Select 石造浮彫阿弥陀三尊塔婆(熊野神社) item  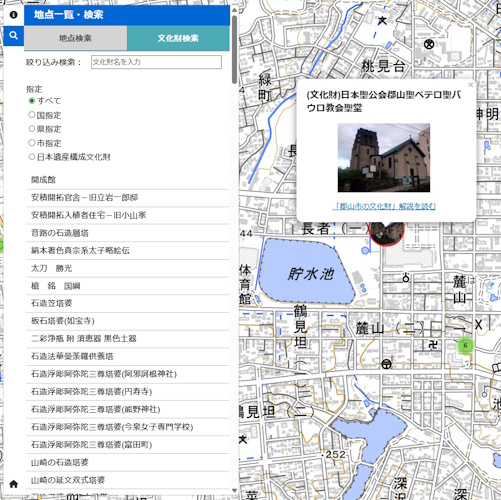[x=128, y=409]
